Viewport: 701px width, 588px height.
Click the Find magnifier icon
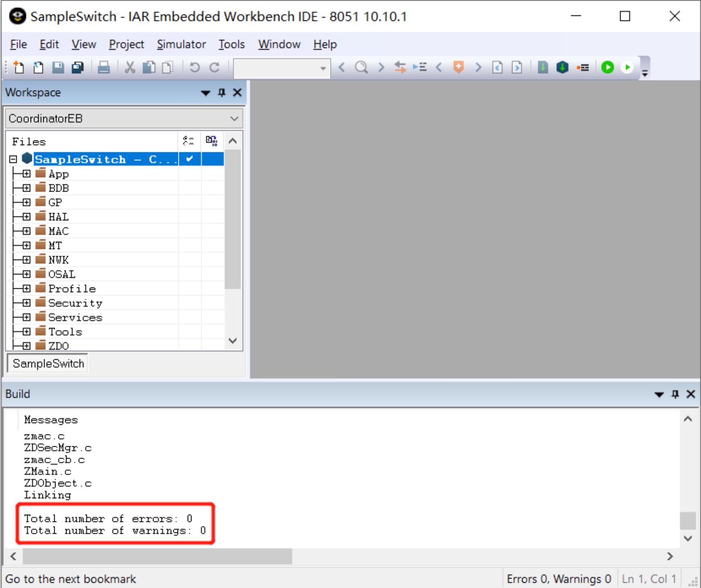[361, 67]
